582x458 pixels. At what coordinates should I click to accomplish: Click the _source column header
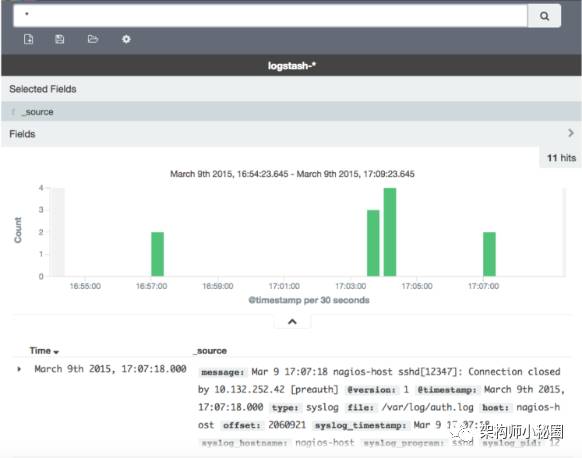[210, 351]
